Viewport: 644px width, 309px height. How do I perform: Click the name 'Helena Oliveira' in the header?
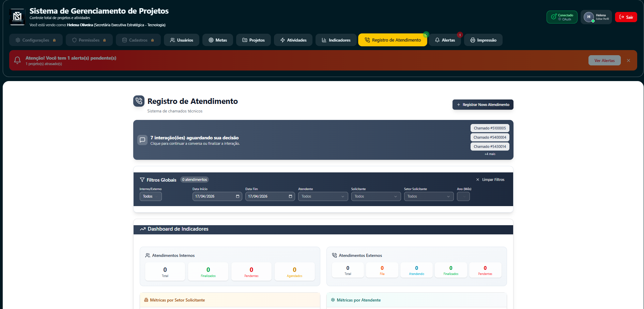click(x=80, y=25)
